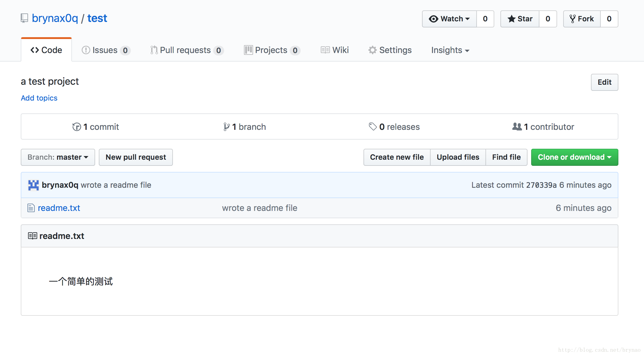
Task: Open the Branch: master dropdown
Action: pyautogui.click(x=58, y=157)
